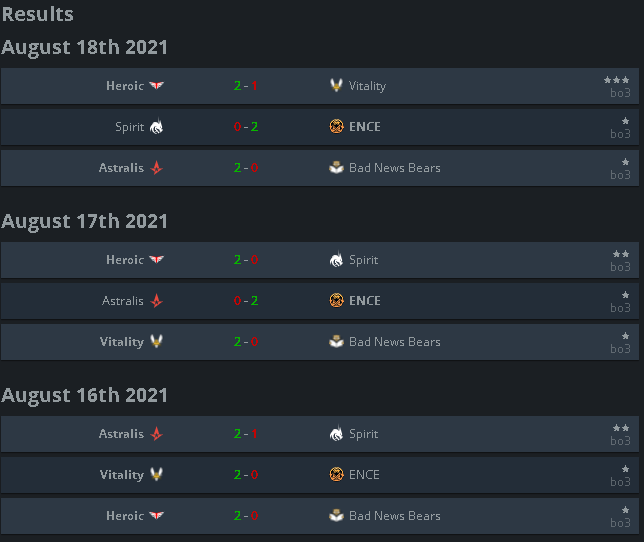The width and height of the screenshot is (644, 542).
Task: Click Bad News Bears name on August 17th
Action: pos(395,342)
